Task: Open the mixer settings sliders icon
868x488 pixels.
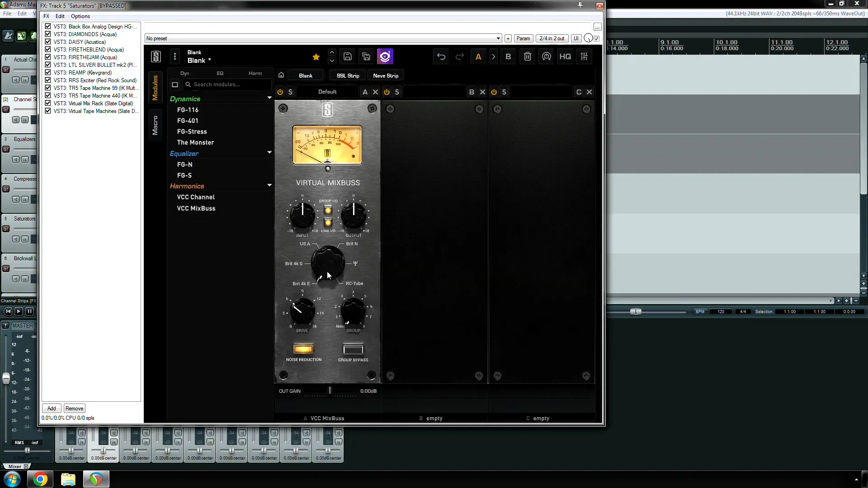Action: click(x=584, y=56)
